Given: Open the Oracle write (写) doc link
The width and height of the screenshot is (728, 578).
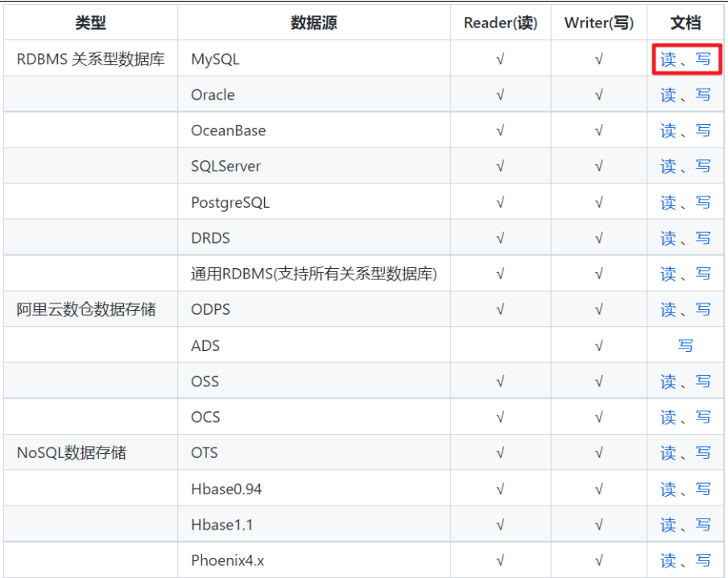Looking at the screenshot, I should [x=703, y=95].
